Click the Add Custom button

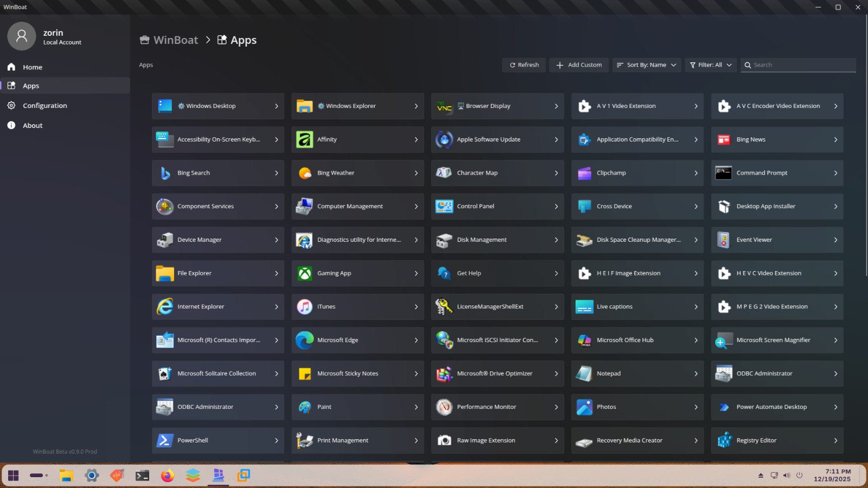click(x=579, y=65)
